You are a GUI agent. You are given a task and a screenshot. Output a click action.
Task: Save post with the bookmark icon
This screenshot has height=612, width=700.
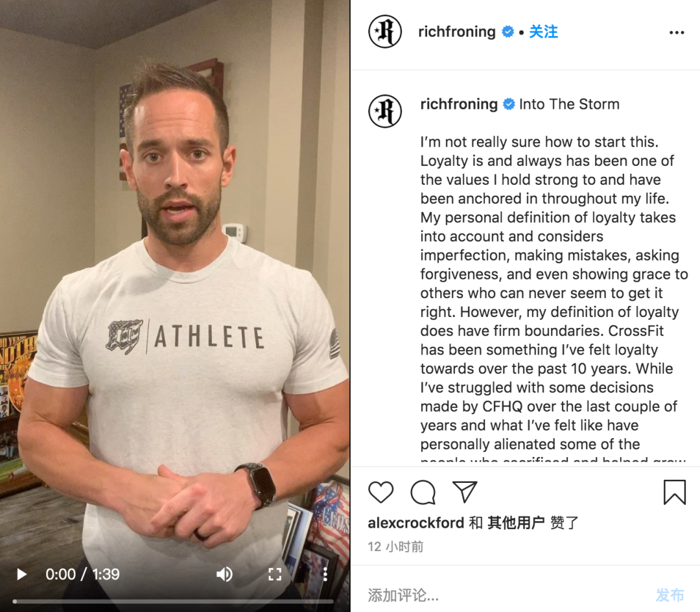pyautogui.click(x=674, y=492)
